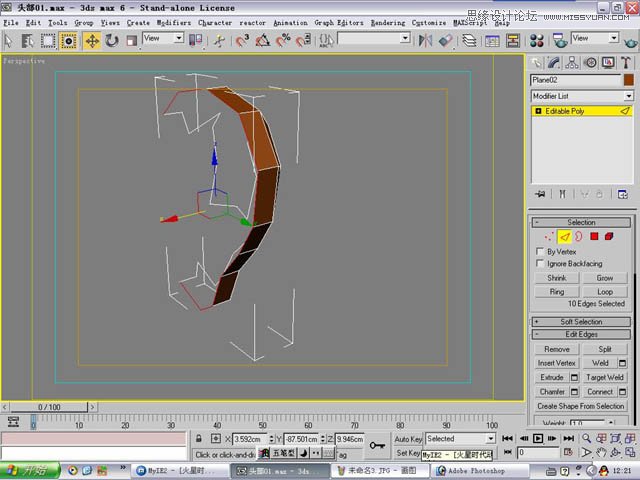Click the Shrink selection button
The image size is (640, 480).
point(557,278)
